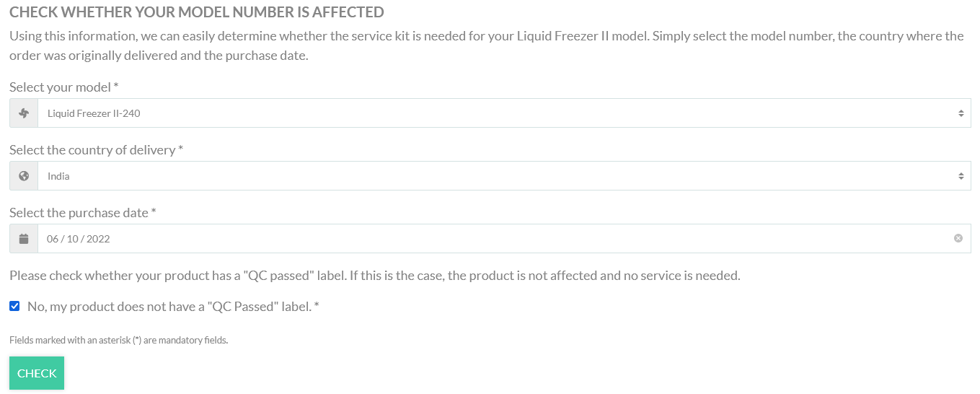980x394 pixels.
Task: Clear the purchase date with the x icon
Action: tap(958, 238)
